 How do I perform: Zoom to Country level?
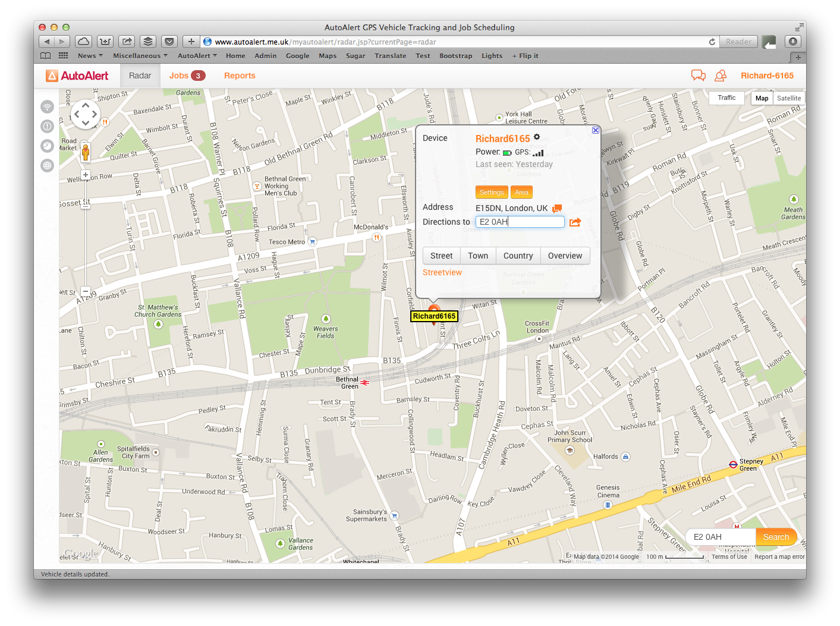click(x=518, y=256)
